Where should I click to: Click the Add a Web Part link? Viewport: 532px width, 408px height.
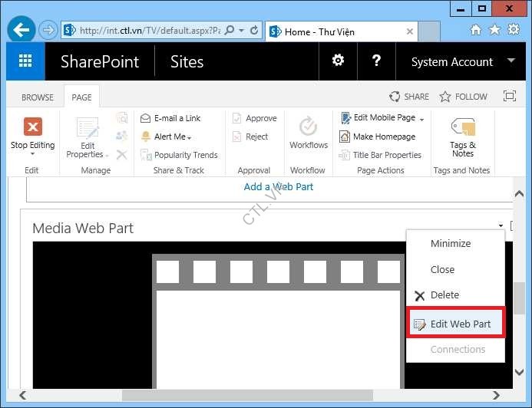(279, 186)
